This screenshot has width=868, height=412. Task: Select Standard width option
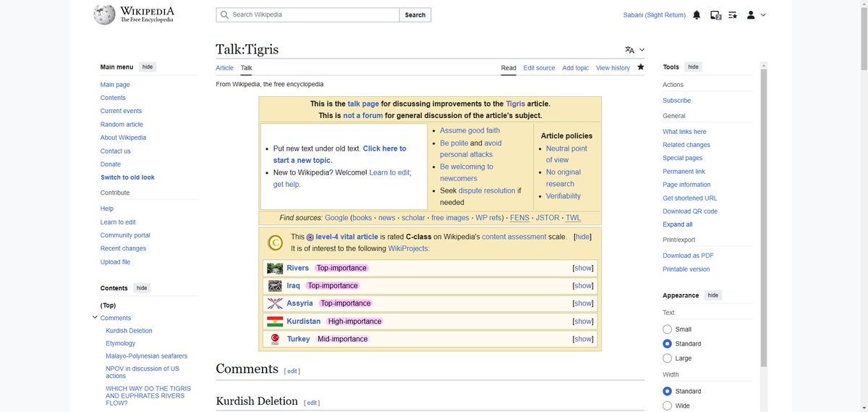667,391
